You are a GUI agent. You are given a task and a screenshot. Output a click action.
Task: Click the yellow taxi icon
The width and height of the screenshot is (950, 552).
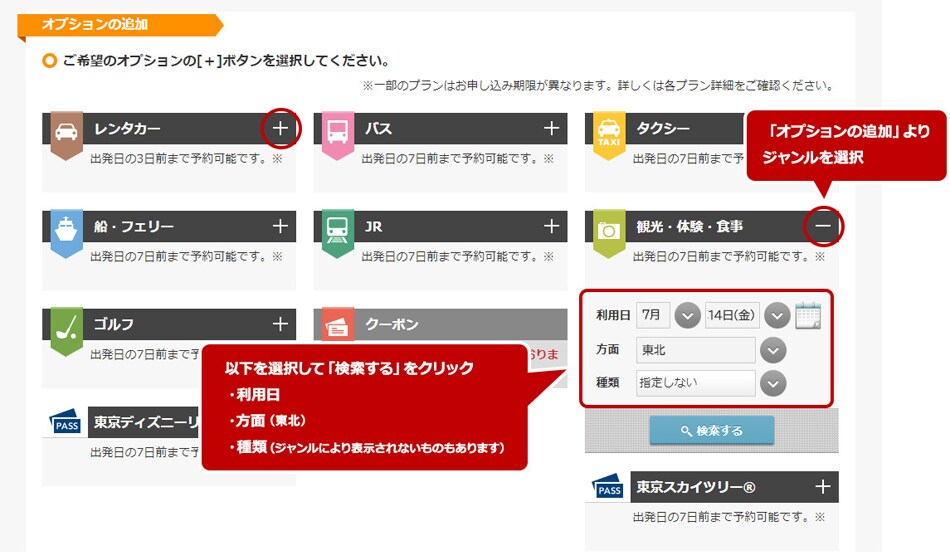coord(609,132)
